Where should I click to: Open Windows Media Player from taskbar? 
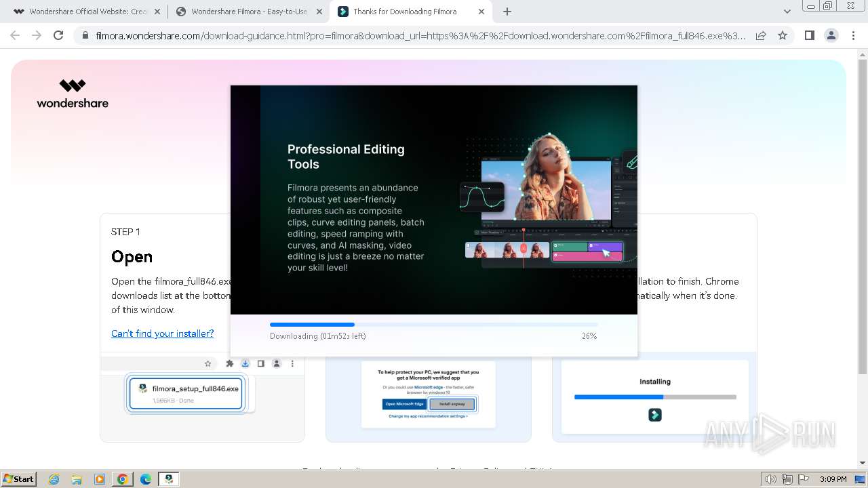100,479
